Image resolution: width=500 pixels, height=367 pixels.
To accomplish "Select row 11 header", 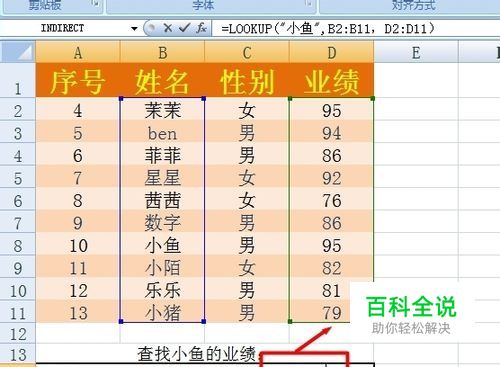I will point(18,312).
